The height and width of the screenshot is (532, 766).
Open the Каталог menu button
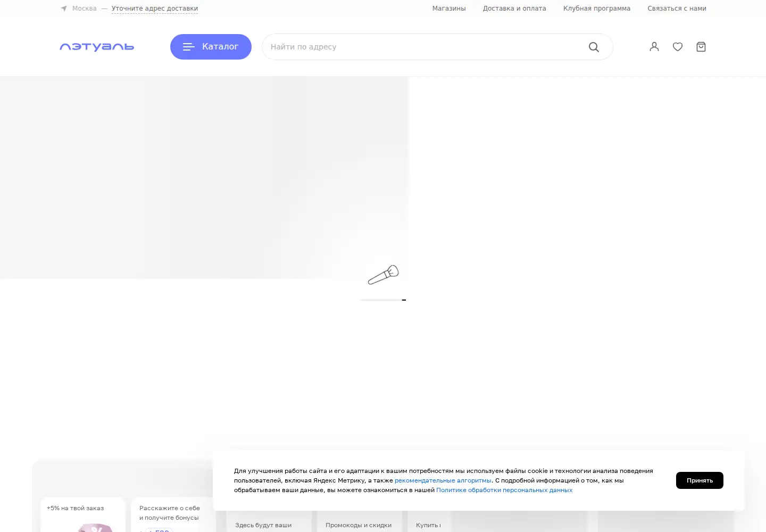click(x=211, y=47)
